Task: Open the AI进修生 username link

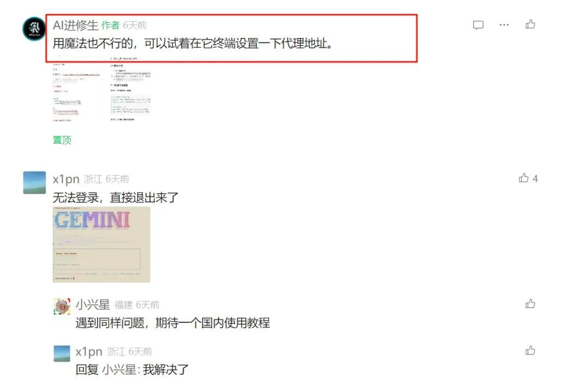Action: click(x=75, y=25)
